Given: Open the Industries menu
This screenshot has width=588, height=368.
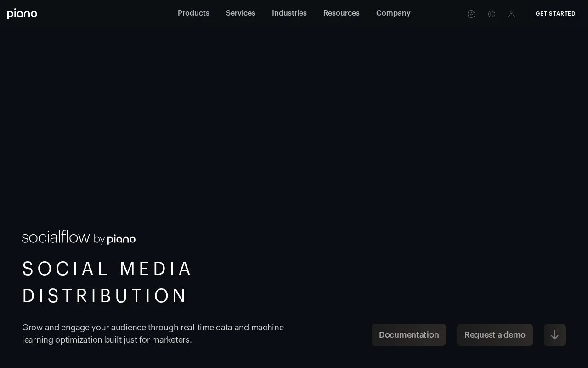Looking at the screenshot, I should click(x=289, y=13).
